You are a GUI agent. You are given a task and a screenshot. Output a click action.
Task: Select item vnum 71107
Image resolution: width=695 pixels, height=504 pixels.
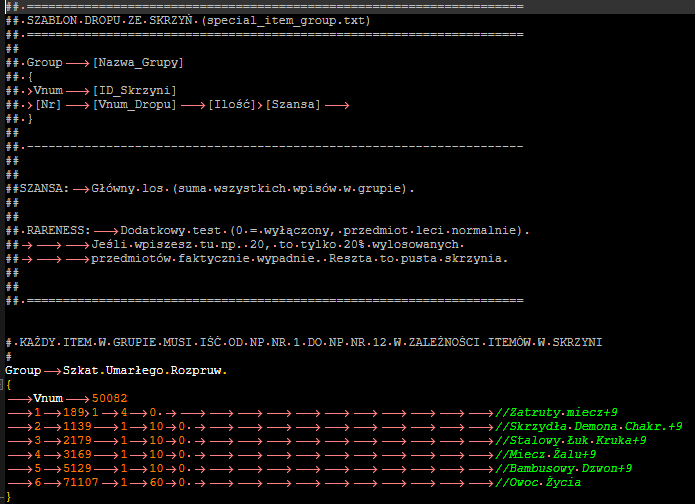click(x=81, y=482)
